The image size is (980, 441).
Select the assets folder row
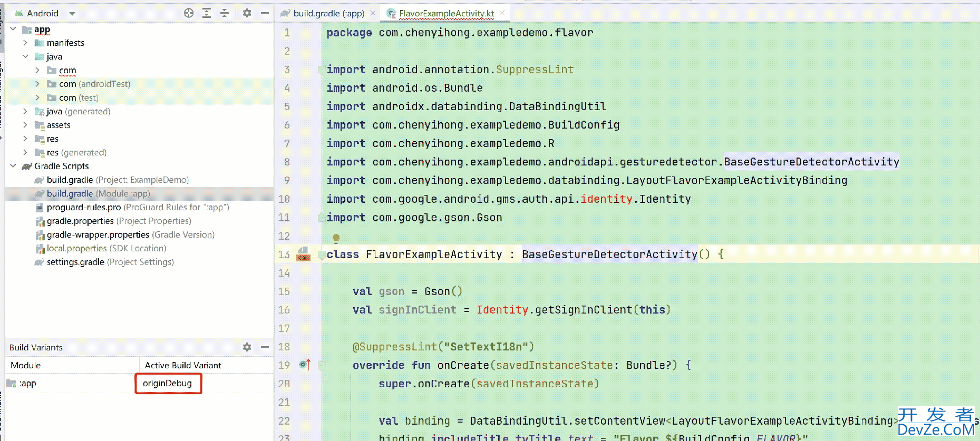[x=139, y=125]
